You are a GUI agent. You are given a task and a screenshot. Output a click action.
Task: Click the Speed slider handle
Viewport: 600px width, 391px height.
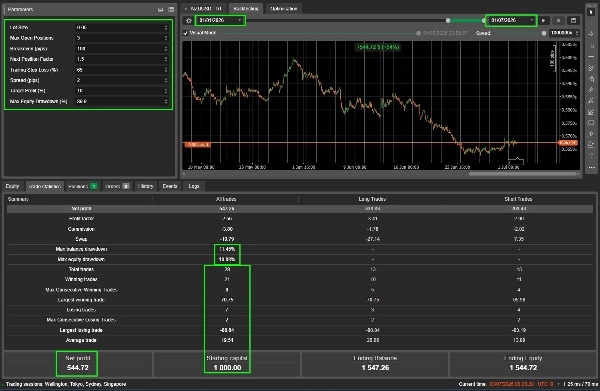click(544, 33)
